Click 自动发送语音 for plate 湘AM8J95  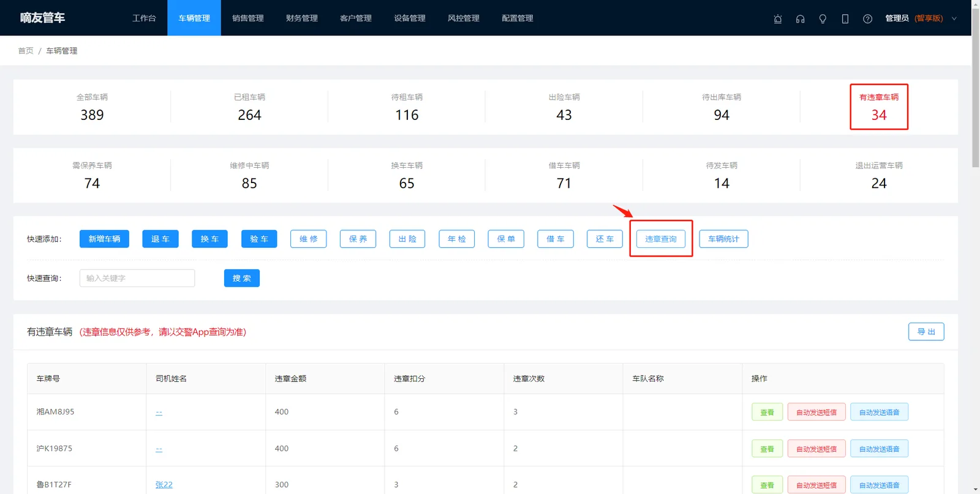coord(880,412)
